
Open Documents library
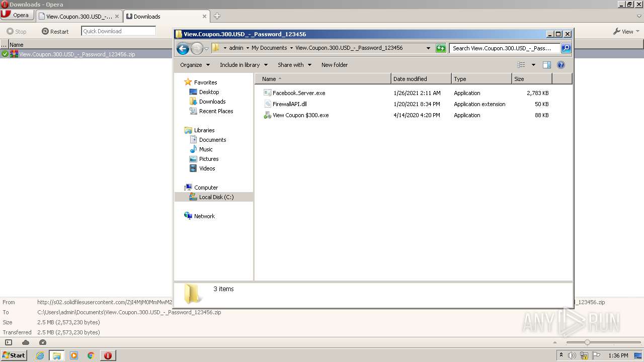click(x=212, y=140)
